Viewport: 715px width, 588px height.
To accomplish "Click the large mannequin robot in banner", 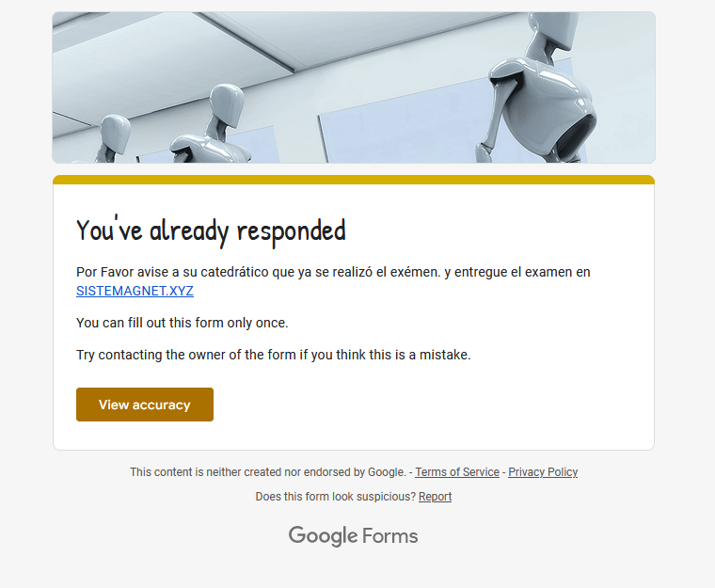I will tap(538, 89).
